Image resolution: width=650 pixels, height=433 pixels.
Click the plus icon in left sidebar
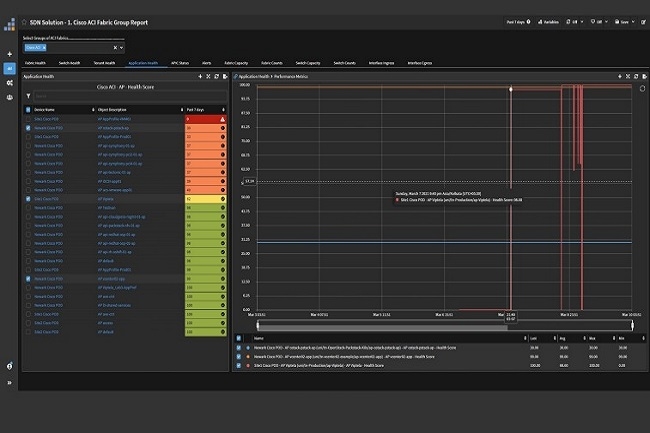(x=10, y=54)
